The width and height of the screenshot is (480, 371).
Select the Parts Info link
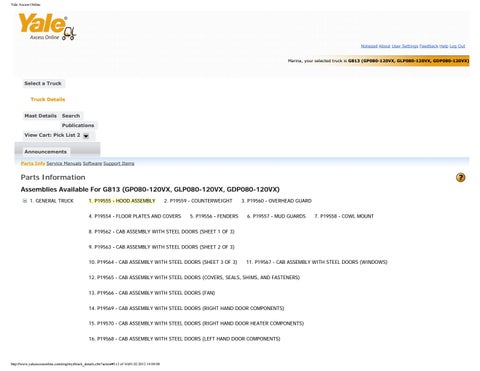pyautogui.click(x=33, y=163)
